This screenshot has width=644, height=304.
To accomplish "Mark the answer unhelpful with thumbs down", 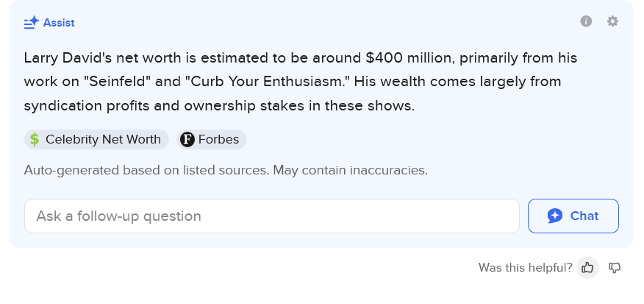I will tap(615, 268).
